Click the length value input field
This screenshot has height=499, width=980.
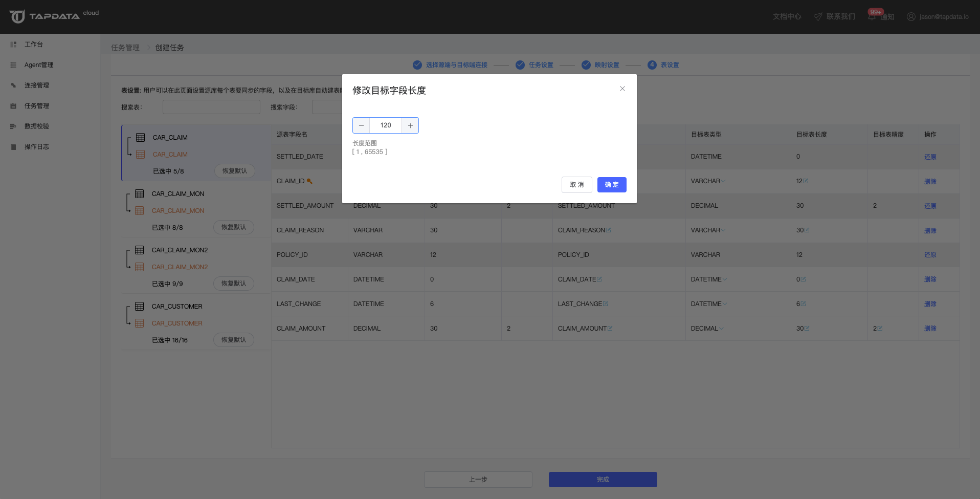click(386, 125)
